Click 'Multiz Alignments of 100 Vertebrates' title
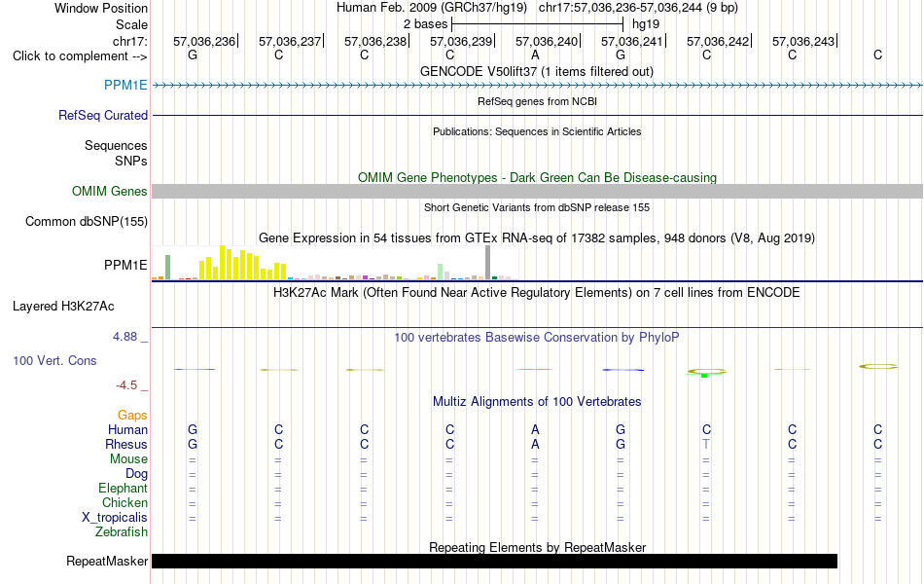924x584 pixels. pyautogui.click(x=537, y=402)
